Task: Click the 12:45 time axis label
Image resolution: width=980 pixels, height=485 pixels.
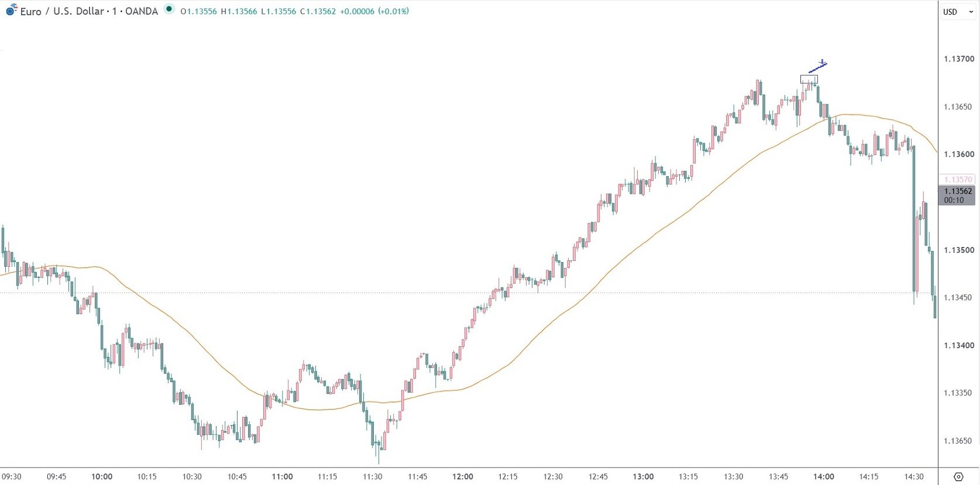Action: click(598, 477)
